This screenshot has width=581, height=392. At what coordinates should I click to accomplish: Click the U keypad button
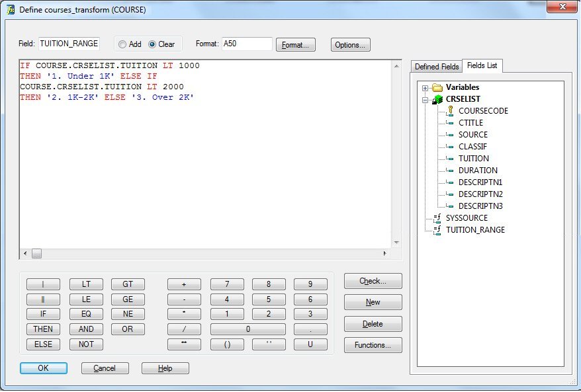[310, 344]
